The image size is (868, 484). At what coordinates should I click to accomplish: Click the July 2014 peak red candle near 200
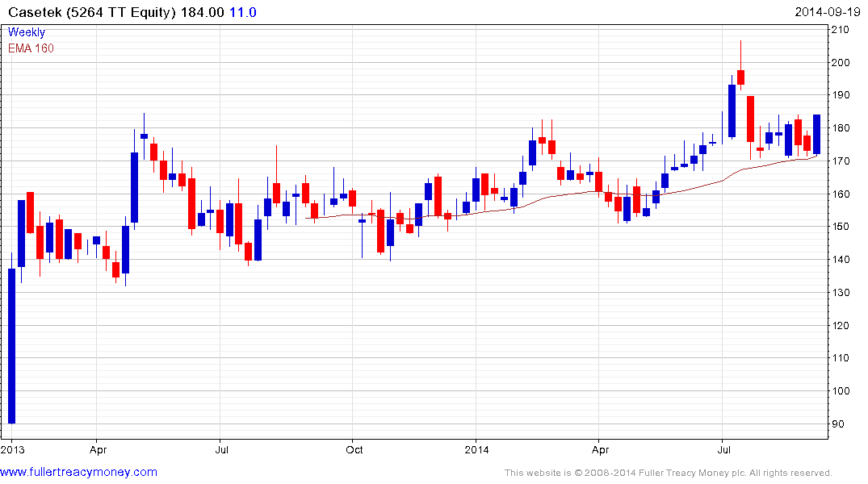(740, 77)
